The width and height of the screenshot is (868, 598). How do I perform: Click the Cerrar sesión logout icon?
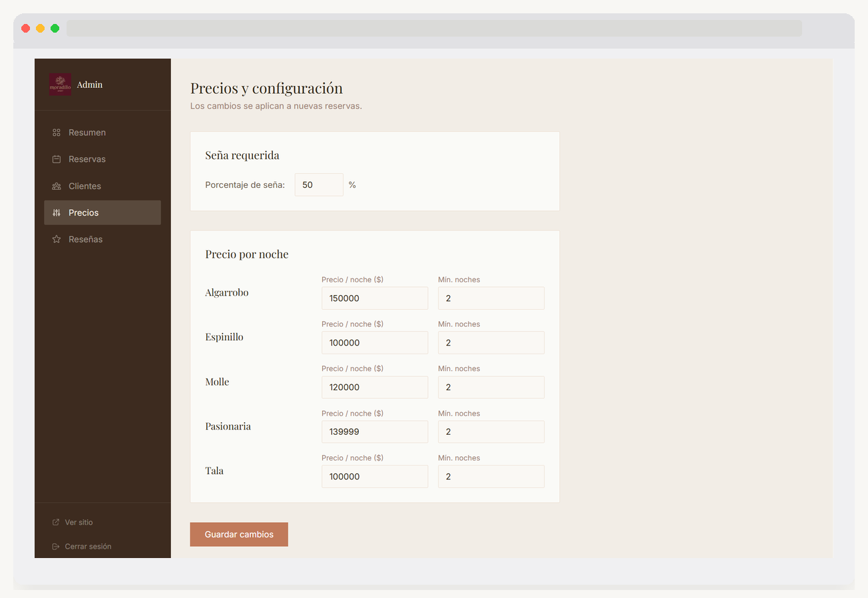point(56,547)
